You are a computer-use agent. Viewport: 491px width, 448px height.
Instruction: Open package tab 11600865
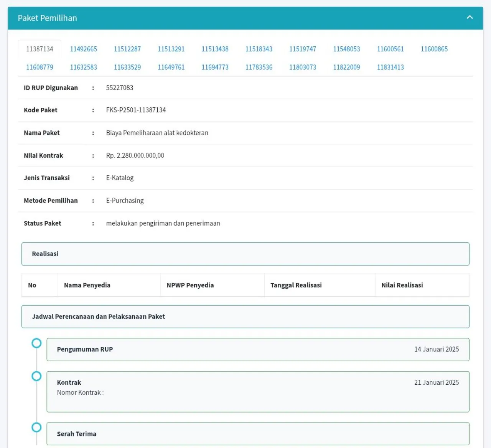(x=434, y=49)
